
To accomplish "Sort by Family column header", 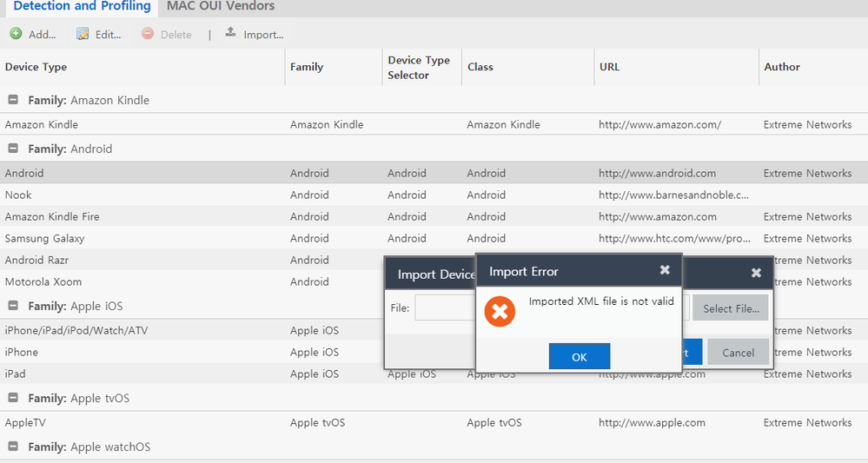I will tap(334, 67).
